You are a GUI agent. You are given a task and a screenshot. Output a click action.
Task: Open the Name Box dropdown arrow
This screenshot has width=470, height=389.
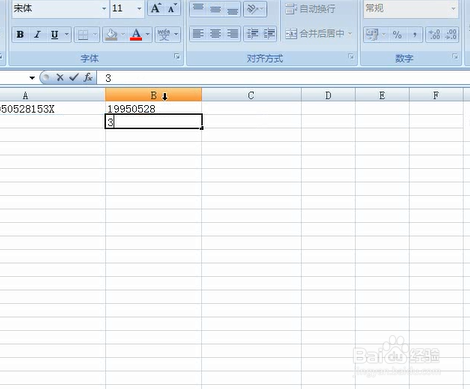tap(32, 78)
